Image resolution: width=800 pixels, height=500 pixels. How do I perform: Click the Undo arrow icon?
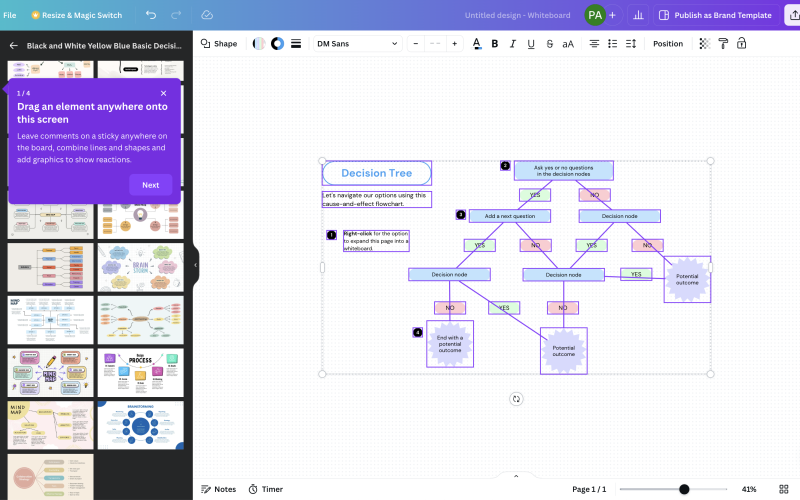pyautogui.click(x=151, y=15)
